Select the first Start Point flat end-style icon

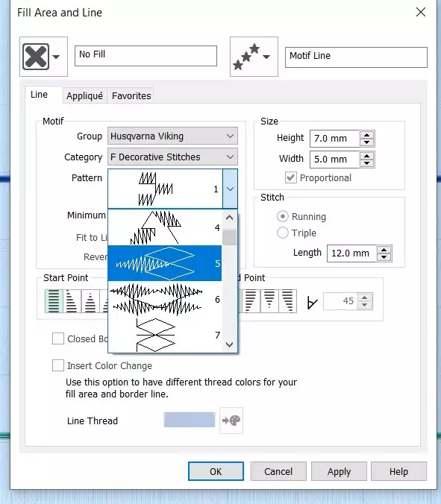point(54,301)
